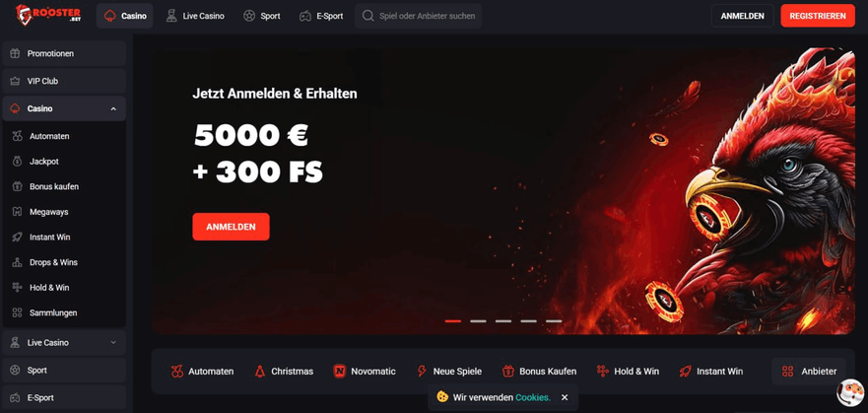The image size is (868, 413).
Task: Click the REGISTRIEREN button
Action: (x=818, y=16)
